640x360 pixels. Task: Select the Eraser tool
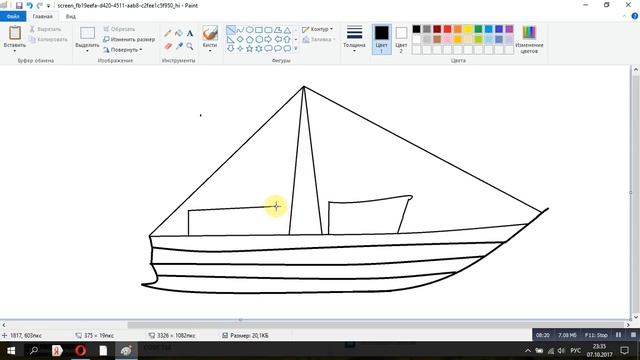[x=168, y=46]
